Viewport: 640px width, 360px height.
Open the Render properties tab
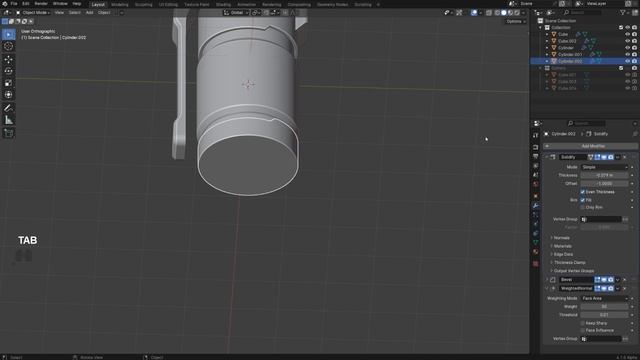(x=536, y=147)
